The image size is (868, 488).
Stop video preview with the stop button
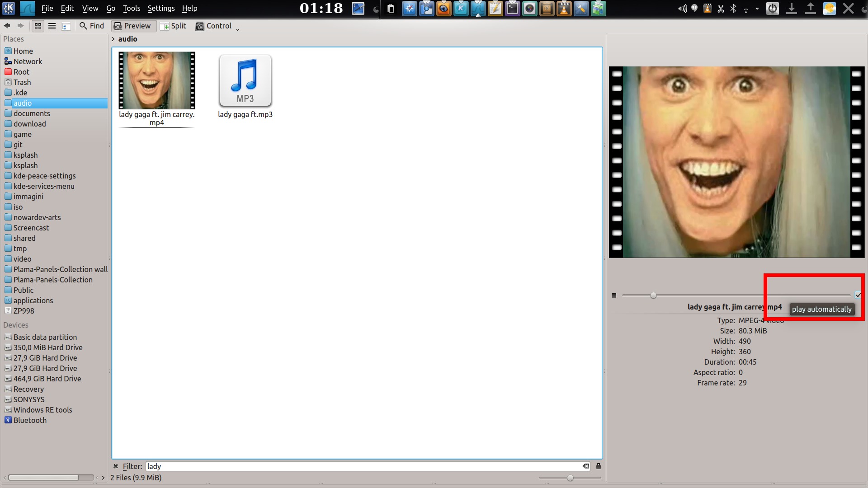coord(614,296)
